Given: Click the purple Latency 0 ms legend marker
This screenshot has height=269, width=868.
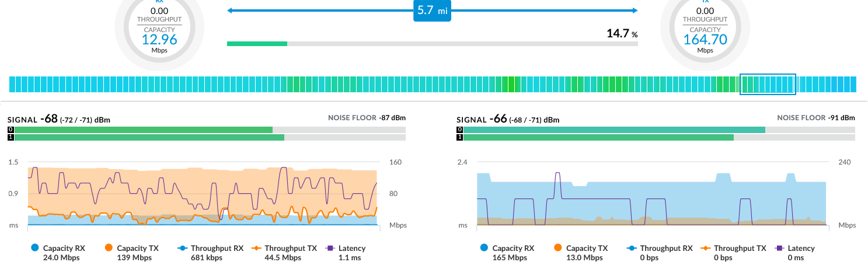Looking at the screenshot, I should [x=779, y=249].
